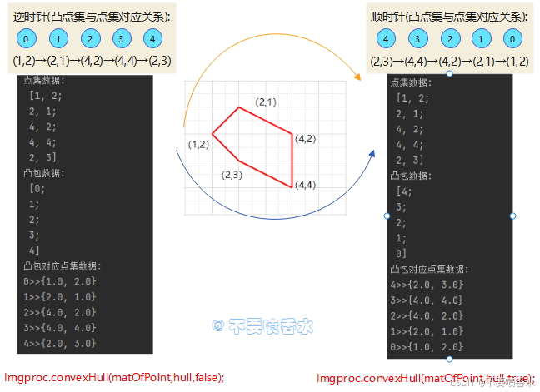Viewport: 540px width, 392px height.
Task: Click '1>>{2.0, 1.0}' in left console
Action: [59, 297]
